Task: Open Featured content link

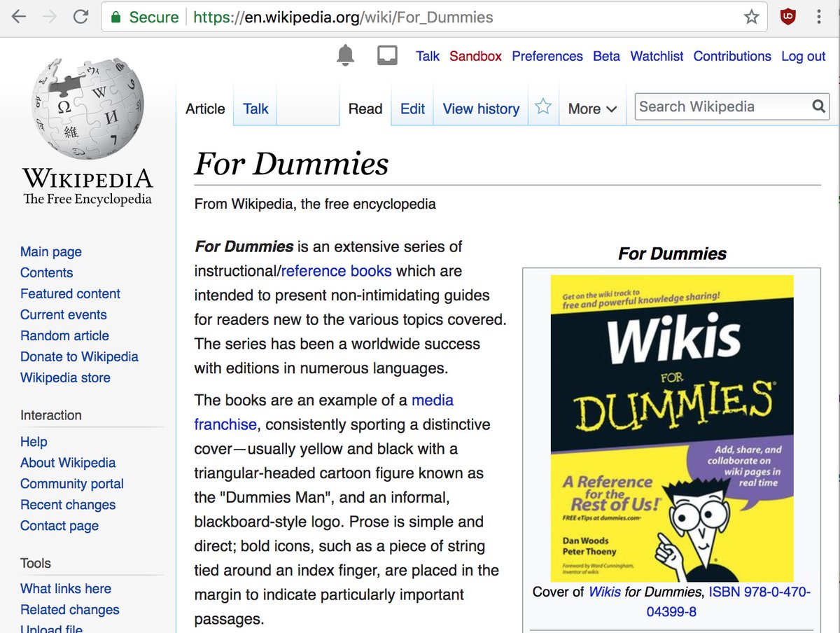Action: tap(70, 293)
